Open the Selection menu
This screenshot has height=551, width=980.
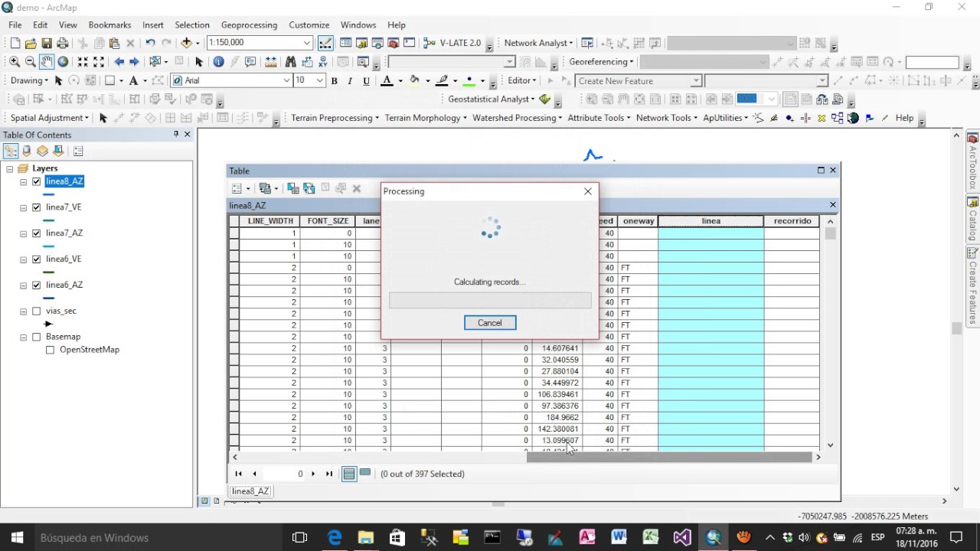tap(192, 25)
